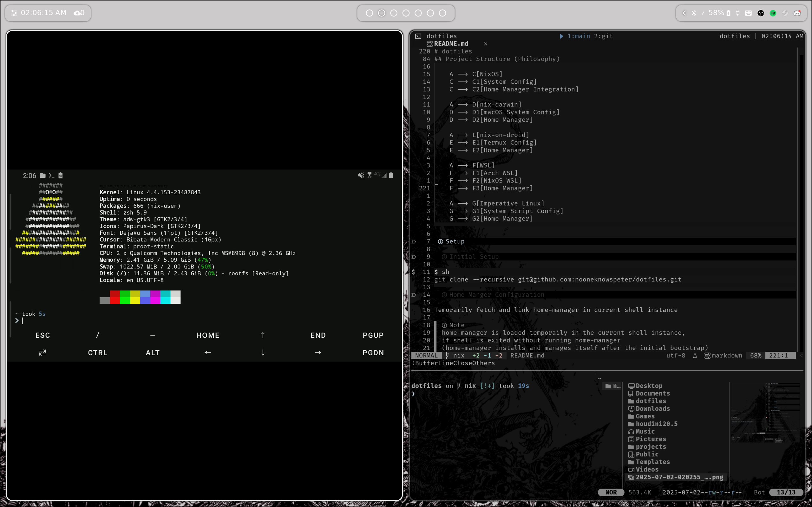Click the Spotify tray icon

[773, 13]
